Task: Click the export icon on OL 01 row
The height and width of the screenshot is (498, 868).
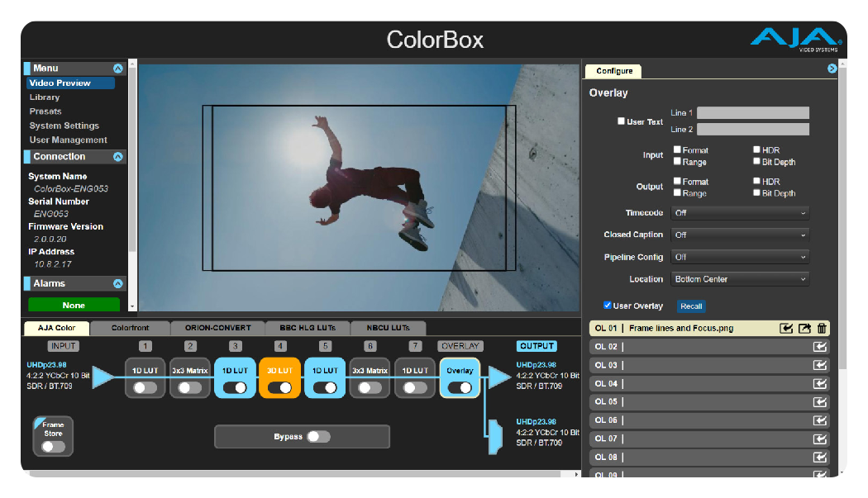Action: click(x=804, y=328)
